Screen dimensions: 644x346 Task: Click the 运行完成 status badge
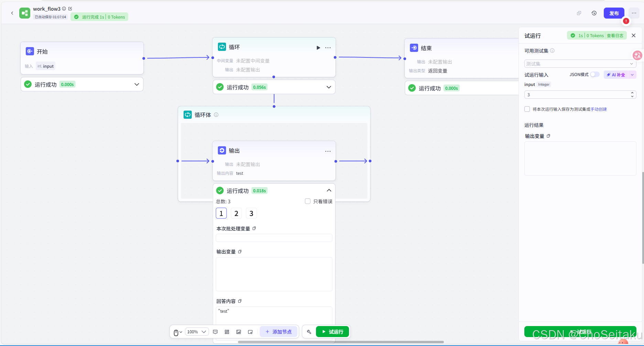99,17
